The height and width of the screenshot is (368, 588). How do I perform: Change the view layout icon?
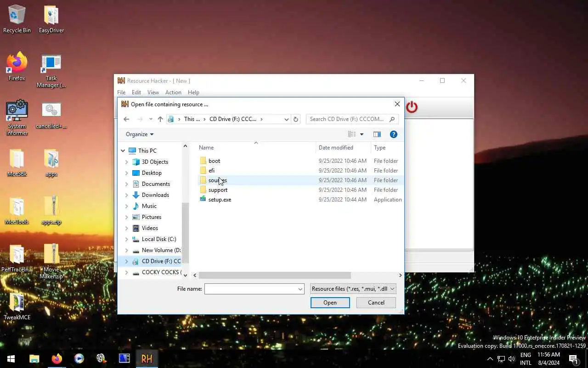(x=352, y=134)
